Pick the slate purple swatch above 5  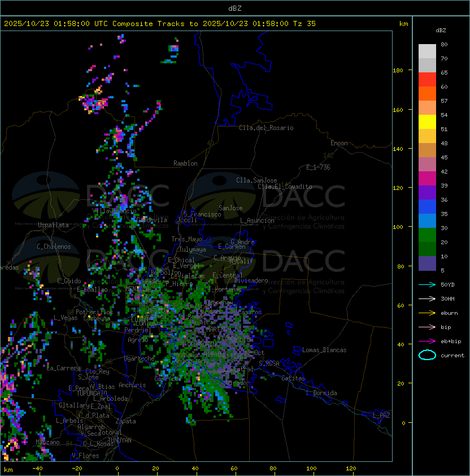pyautogui.click(x=427, y=263)
